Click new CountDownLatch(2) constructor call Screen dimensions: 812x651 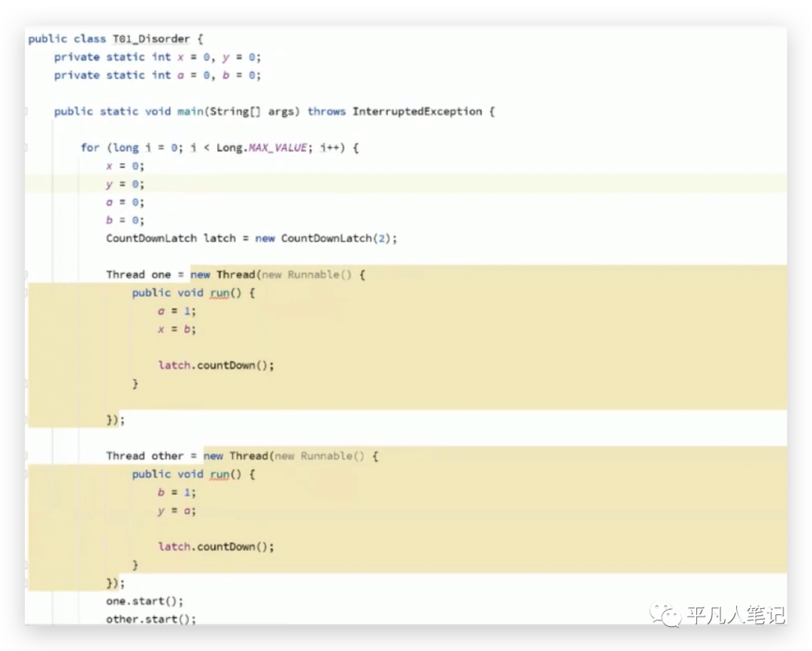coord(324,238)
